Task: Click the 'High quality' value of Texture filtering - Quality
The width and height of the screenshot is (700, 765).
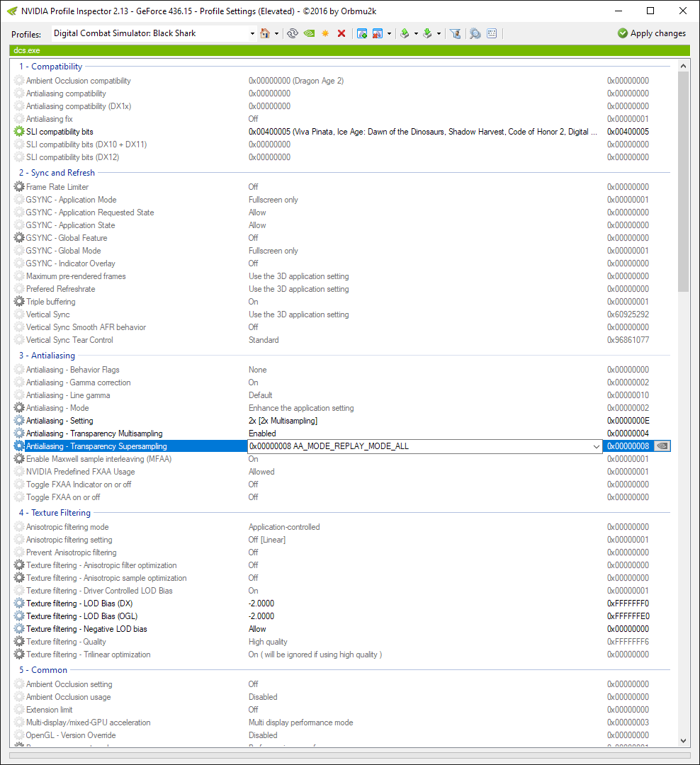Action: pos(268,642)
